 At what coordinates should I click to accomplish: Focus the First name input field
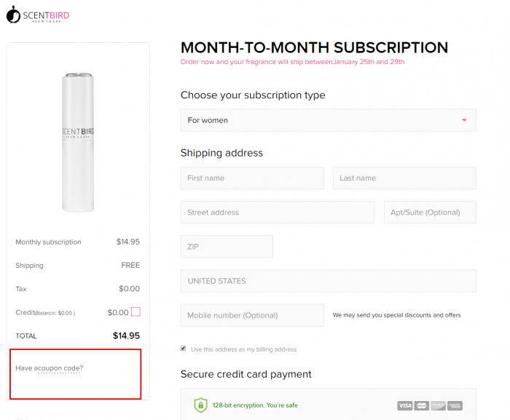pyautogui.click(x=252, y=178)
